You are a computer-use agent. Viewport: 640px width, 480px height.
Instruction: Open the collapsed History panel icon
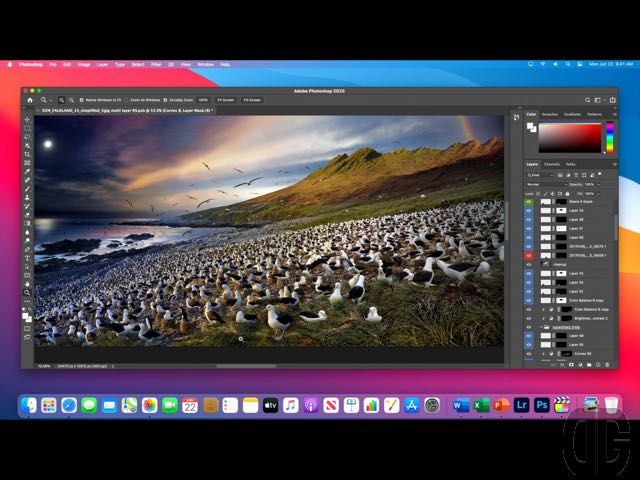click(x=516, y=118)
